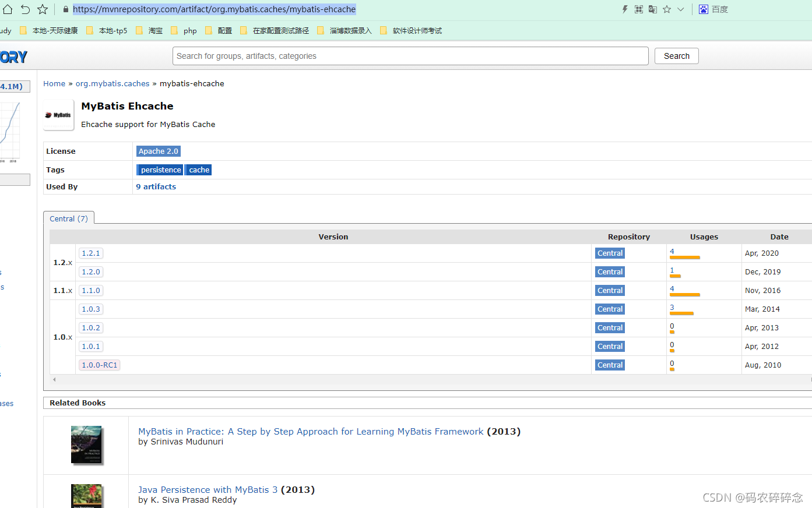Open the 9 artifacts link
The height and width of the screenshot is (508, 812).
[x=156, y=187]
